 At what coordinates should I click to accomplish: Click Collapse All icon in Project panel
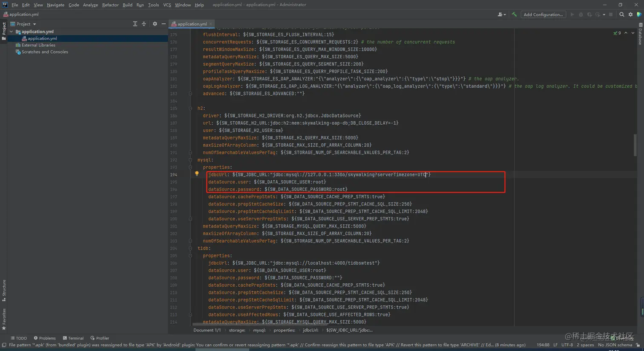(x=144, y=24)
